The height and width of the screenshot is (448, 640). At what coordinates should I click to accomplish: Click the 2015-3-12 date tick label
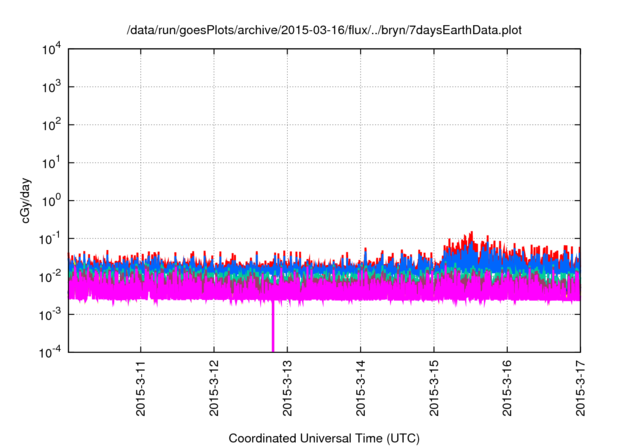tap(214, 388)
